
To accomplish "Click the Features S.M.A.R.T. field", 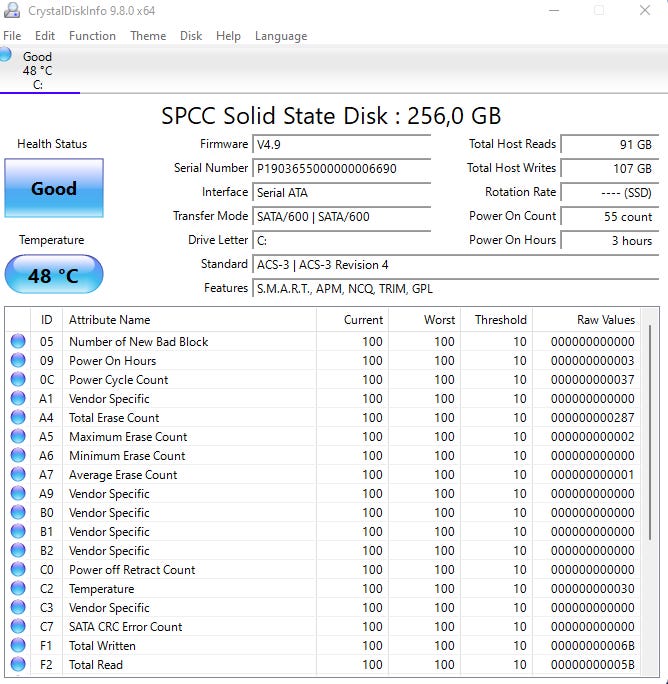I will (x=456, y=288).
